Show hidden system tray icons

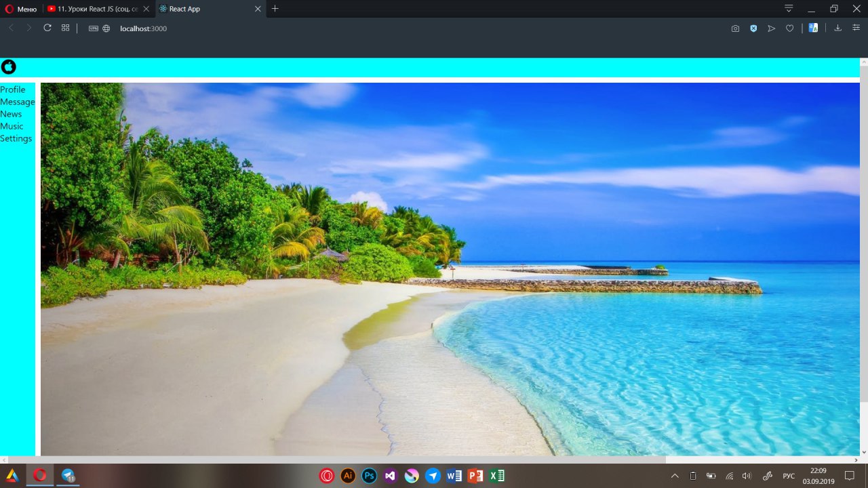pyautogui.click(x=675, y=476)
